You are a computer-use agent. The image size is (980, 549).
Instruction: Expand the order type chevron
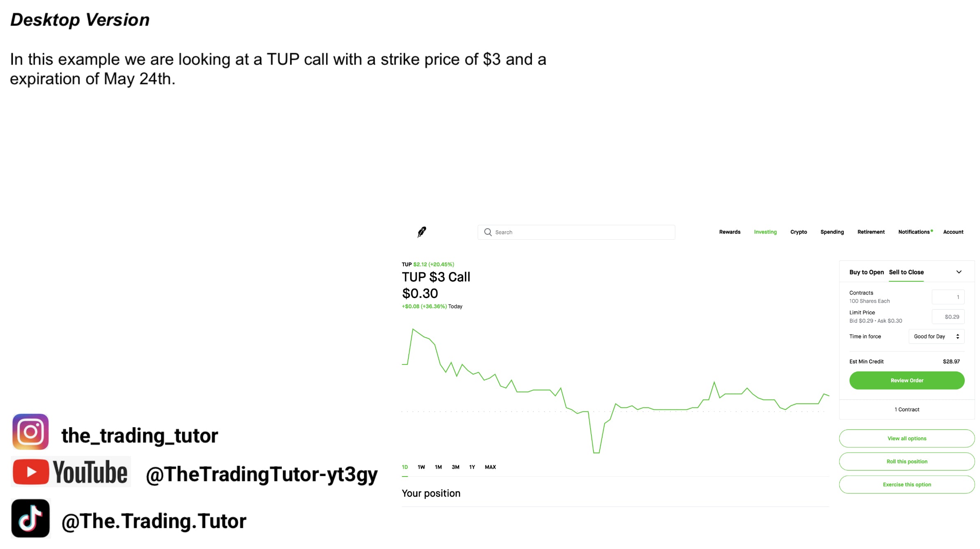click(x=959, y=272)
